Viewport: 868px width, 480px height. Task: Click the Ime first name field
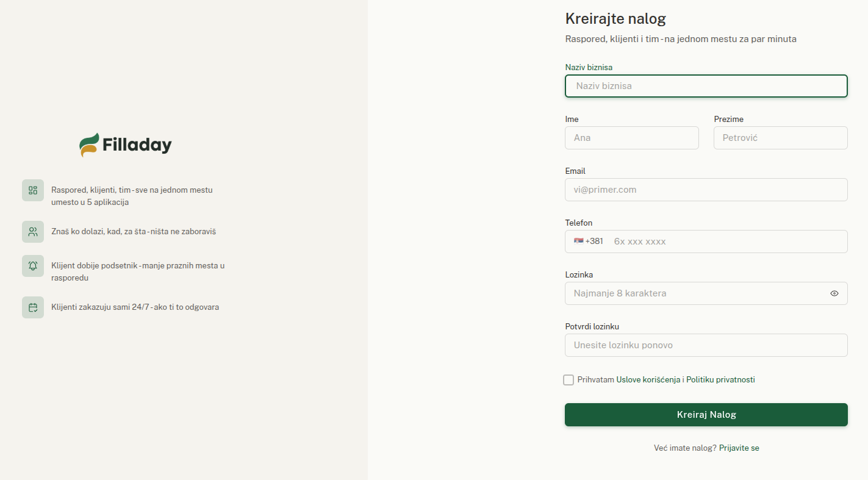[631, 138]
